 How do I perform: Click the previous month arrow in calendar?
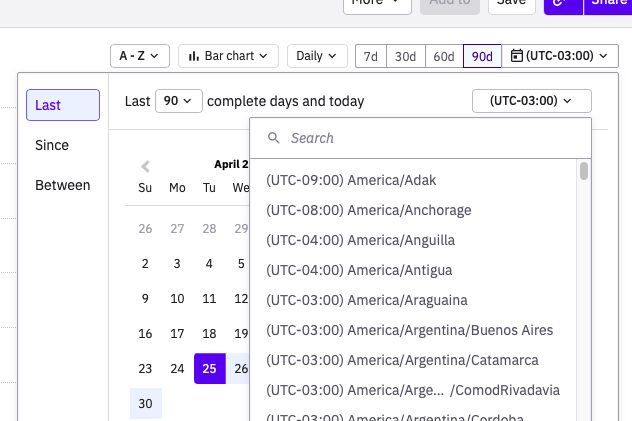pyautogui.click(x=146, y=166)
